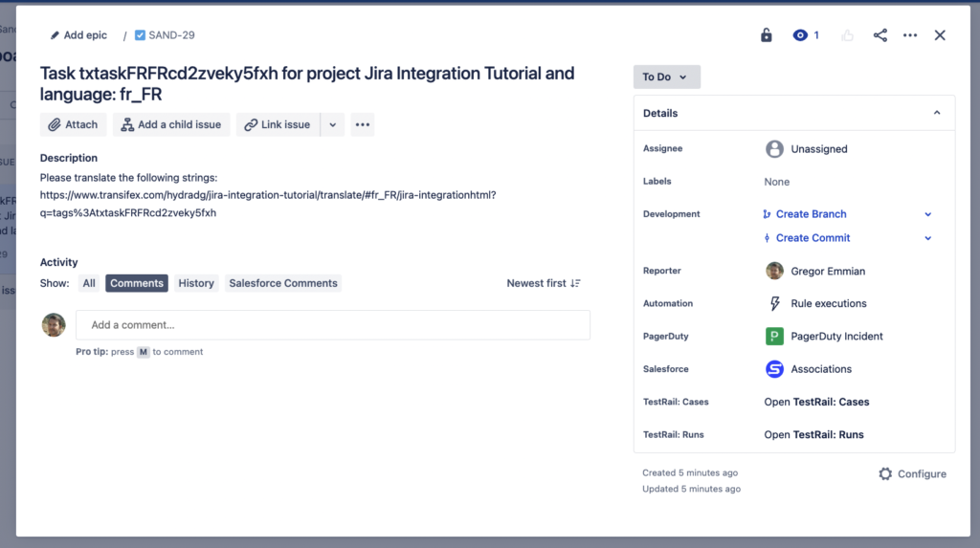Click the Description heading

69,158
